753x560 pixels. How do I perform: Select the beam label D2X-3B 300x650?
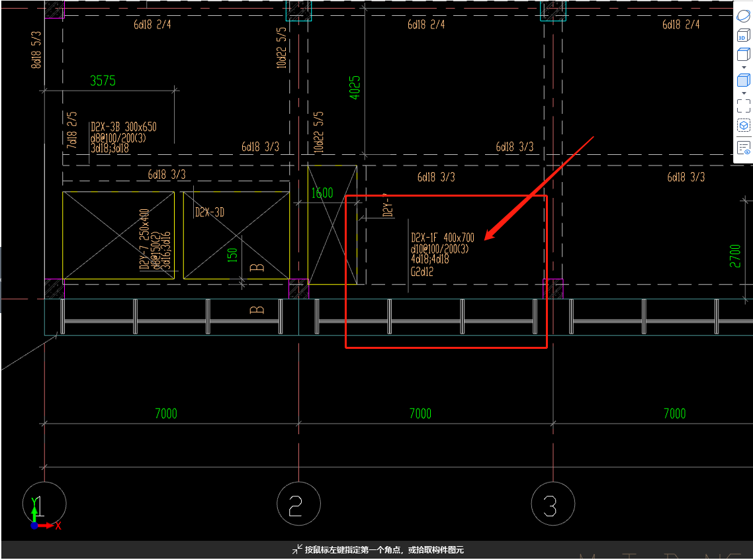[124, 127]
